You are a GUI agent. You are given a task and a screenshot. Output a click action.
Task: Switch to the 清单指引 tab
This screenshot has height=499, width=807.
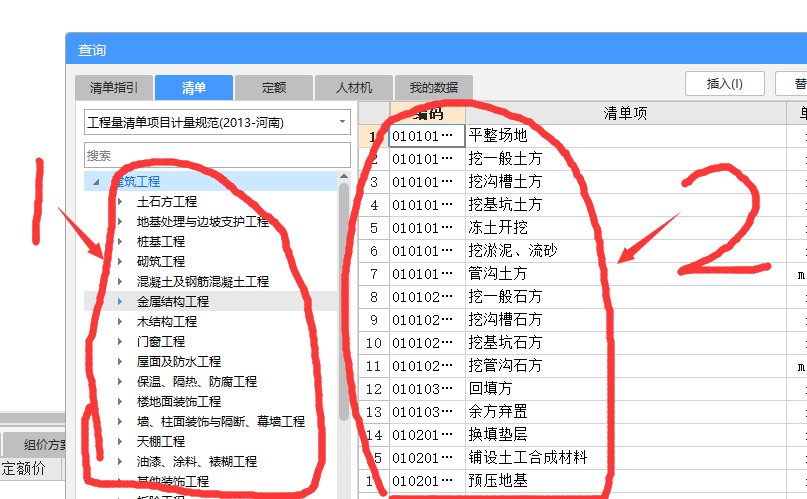114,87
